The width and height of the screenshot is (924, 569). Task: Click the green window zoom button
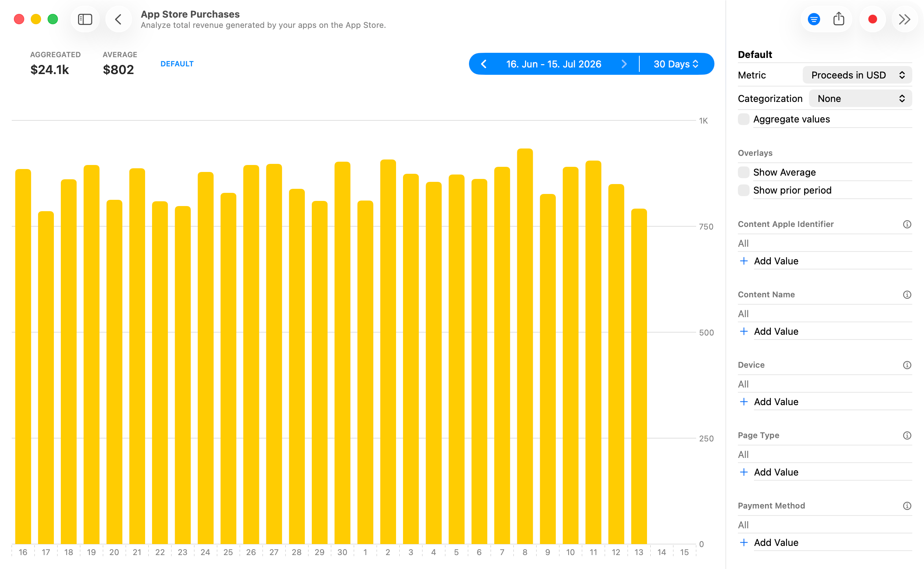click(53, 19)
